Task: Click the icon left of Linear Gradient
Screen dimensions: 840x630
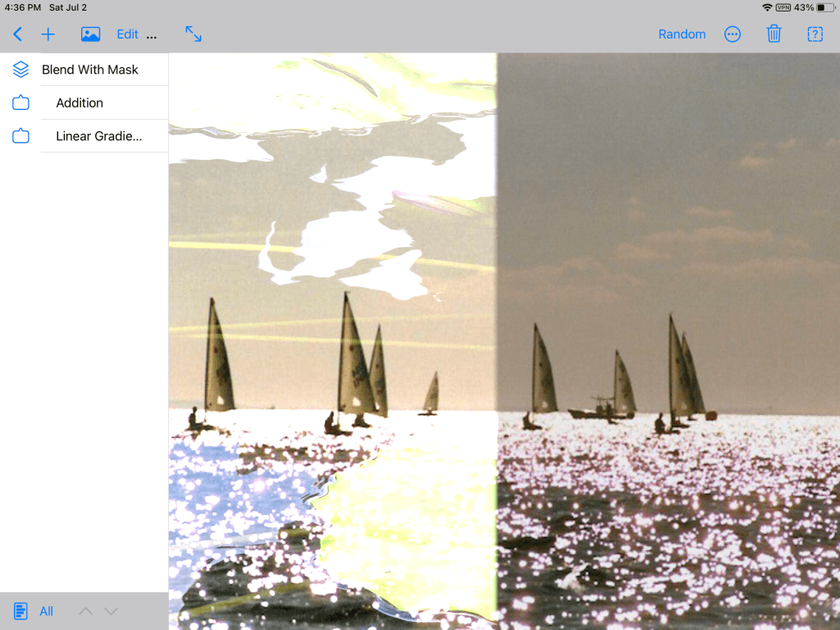Action: tap(21, 136)
